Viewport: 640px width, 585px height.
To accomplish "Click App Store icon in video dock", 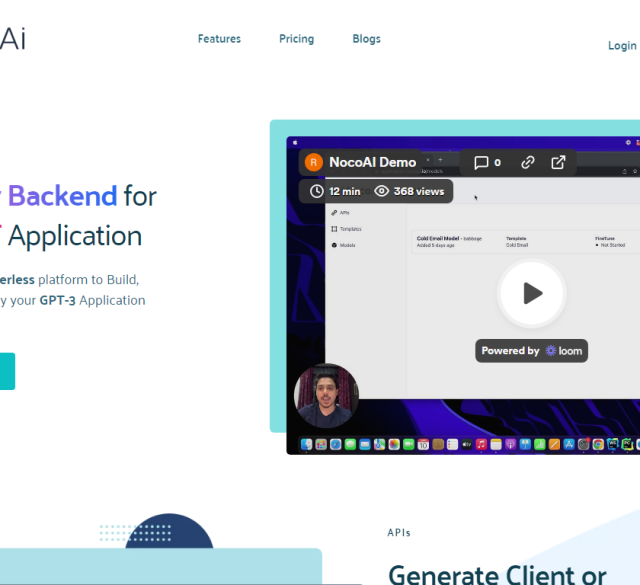I will [569, 445].
